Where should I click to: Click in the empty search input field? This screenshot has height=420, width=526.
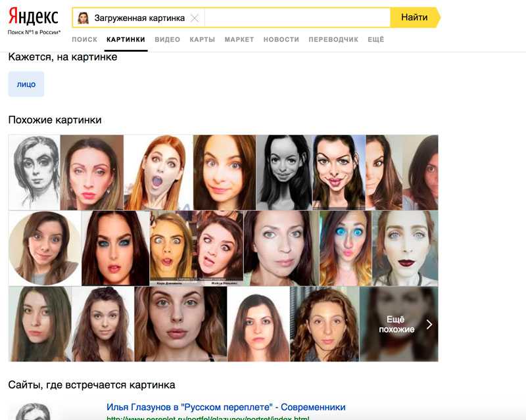point(297,18)
